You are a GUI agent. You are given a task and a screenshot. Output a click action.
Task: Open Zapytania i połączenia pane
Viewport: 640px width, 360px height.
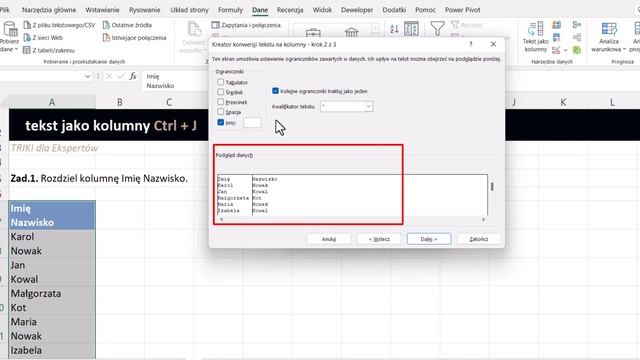pos(246,25)
